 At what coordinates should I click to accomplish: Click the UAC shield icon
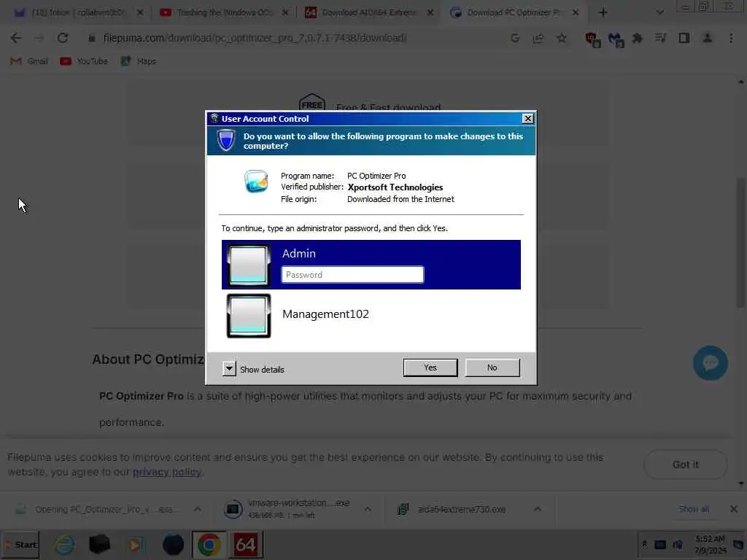226,140
